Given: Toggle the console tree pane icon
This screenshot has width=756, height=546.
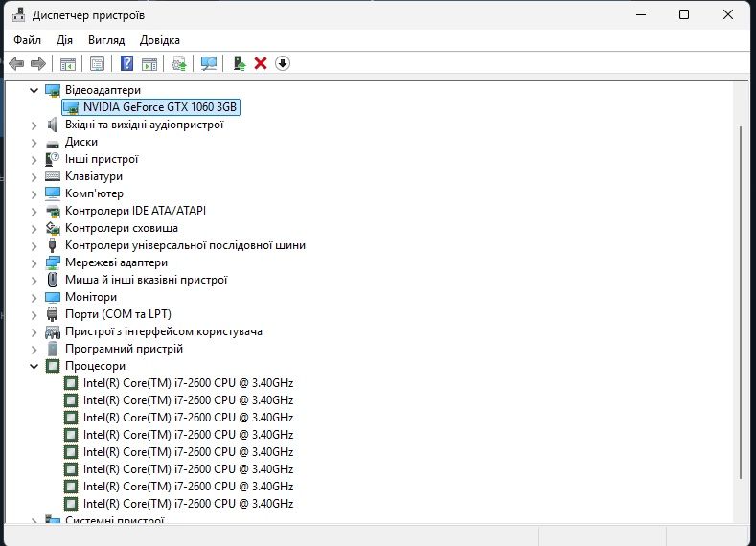Looking at the screenshot, I should 67,63.
